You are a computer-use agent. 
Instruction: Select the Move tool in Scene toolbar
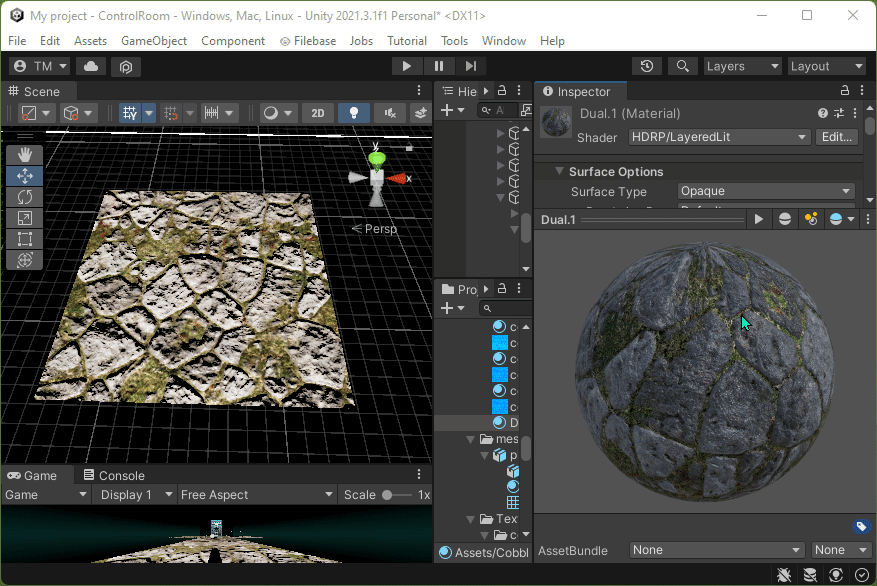click(25, 176)
